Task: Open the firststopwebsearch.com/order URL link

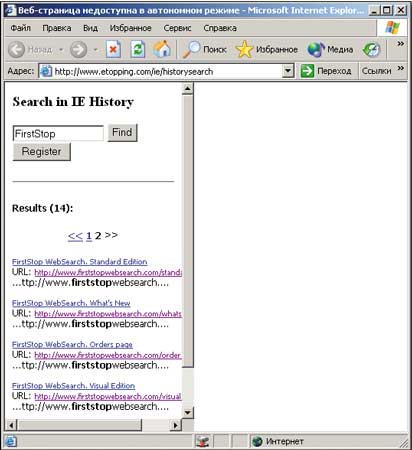Action: click(x=108, y=355)
